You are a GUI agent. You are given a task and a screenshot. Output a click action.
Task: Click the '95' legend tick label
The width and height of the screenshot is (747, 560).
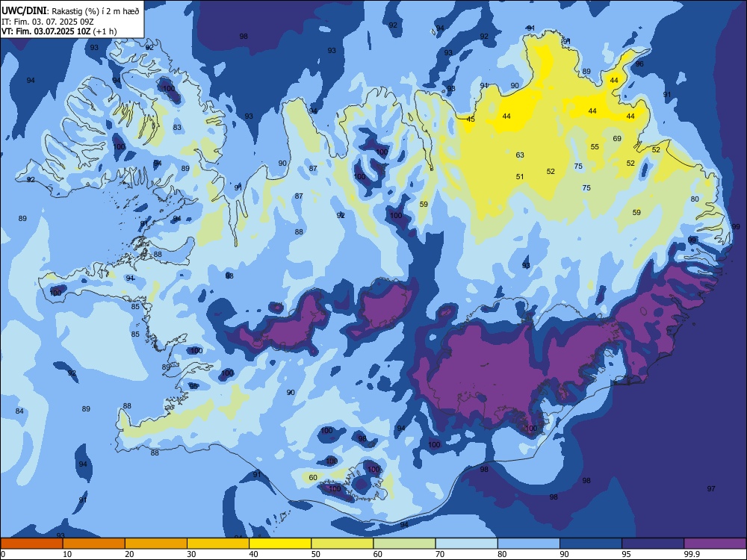[627, 554]
